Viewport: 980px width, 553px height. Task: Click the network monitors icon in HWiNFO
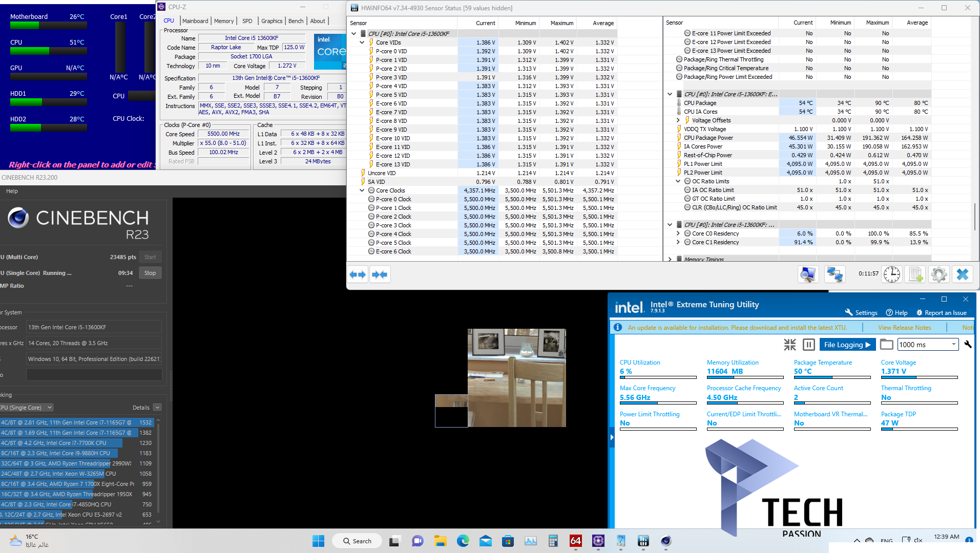835,274
